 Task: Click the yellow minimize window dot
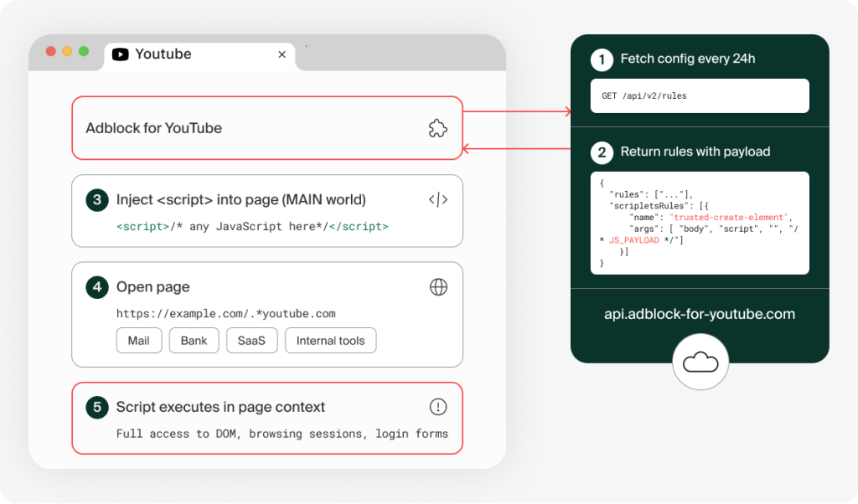(x=67, y=51)
